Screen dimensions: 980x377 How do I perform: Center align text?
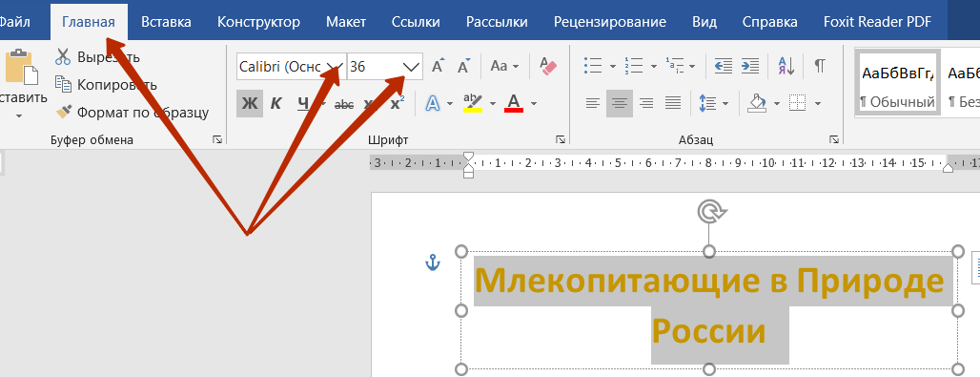coord(620,104)
